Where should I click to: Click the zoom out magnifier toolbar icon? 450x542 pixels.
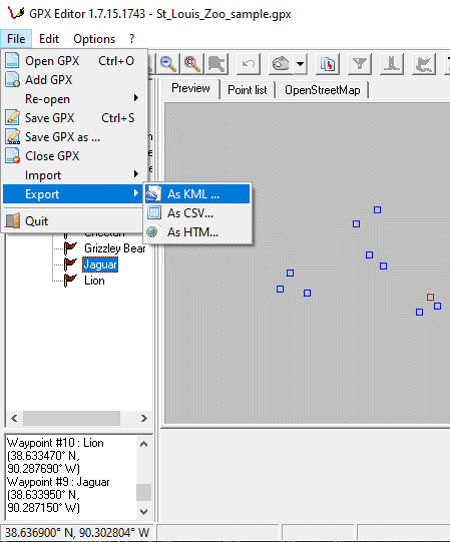tap(168, 64)
